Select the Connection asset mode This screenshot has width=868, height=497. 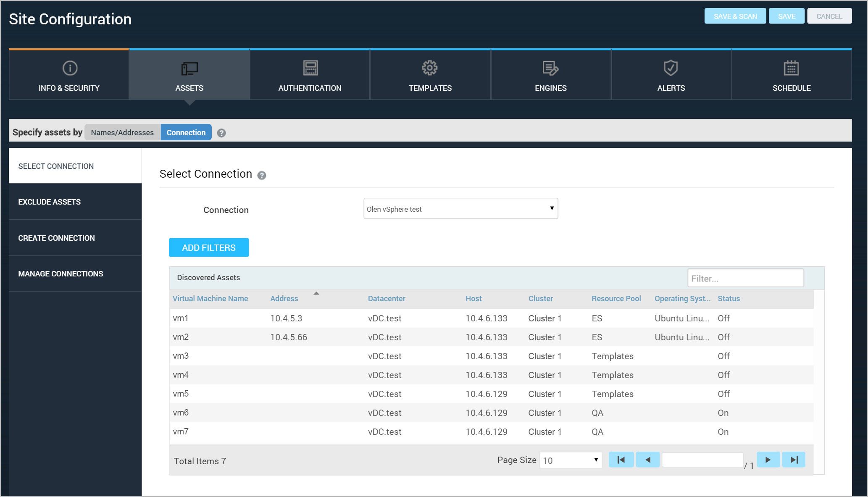click(186, 132)
